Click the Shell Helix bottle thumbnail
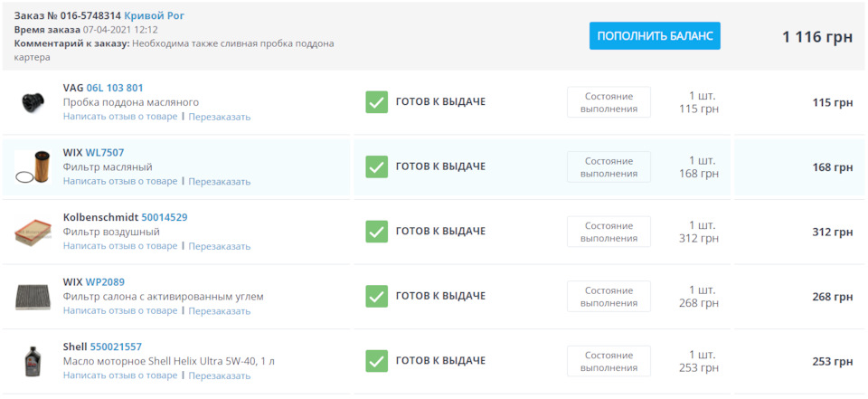This screenshot has height=399, width=868. 33,361
